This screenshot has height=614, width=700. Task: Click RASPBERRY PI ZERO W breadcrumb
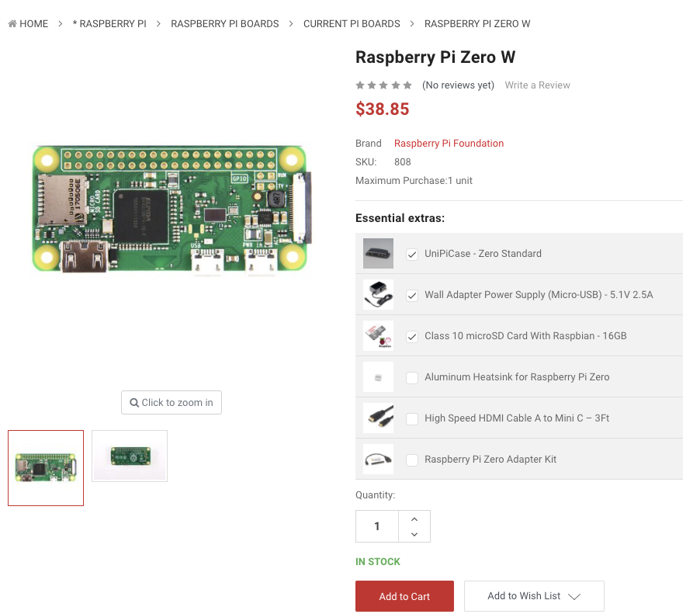[x=476, y=23]
